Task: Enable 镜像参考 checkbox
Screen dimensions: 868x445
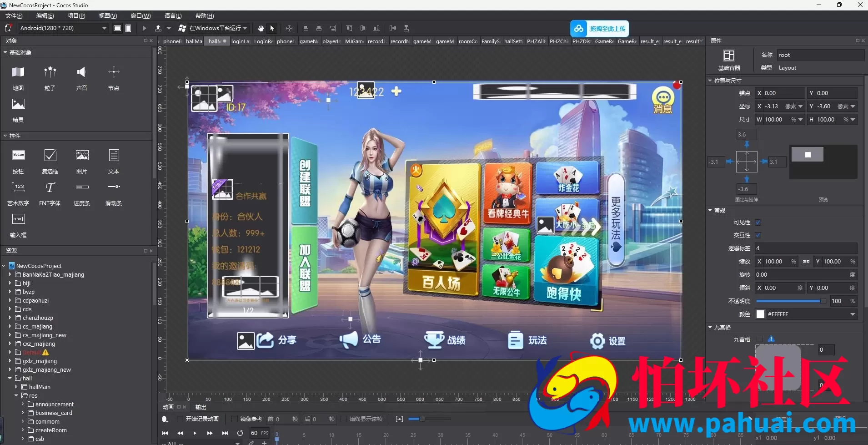Action: [235, 419]
